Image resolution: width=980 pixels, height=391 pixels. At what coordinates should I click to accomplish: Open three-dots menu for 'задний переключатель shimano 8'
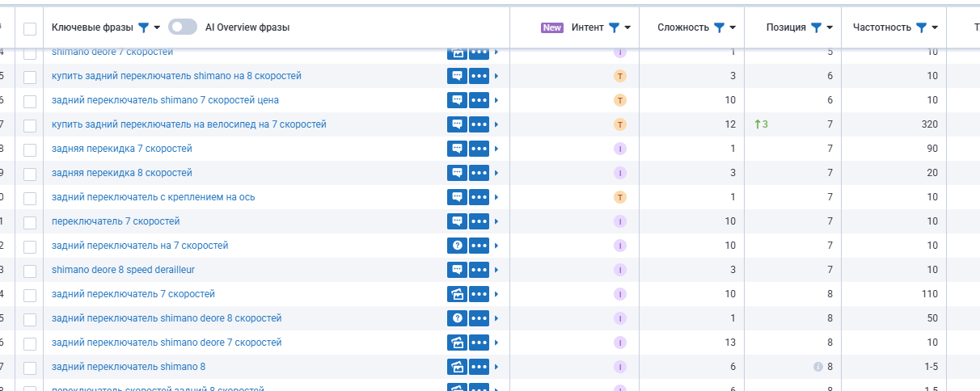[479, 367]
